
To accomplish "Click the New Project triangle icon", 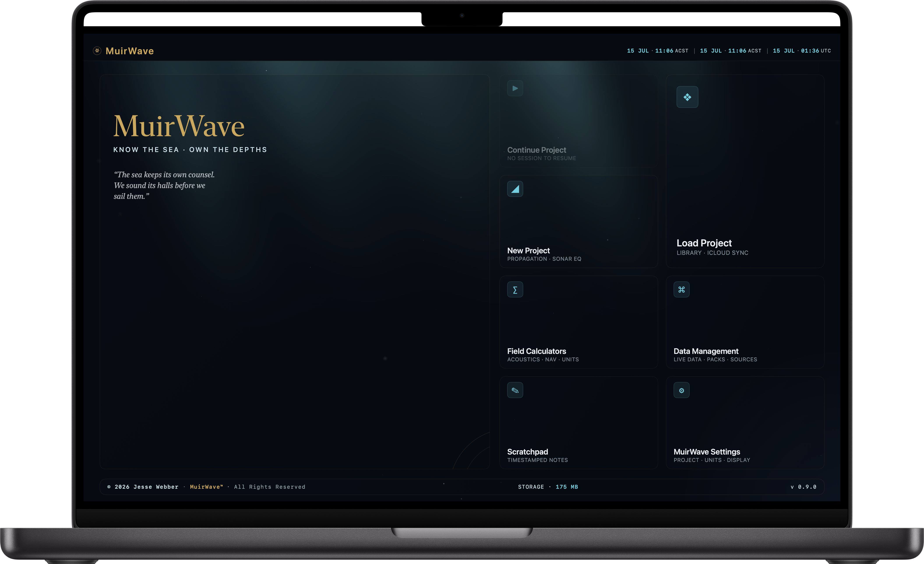I will [x=515, y=189].
